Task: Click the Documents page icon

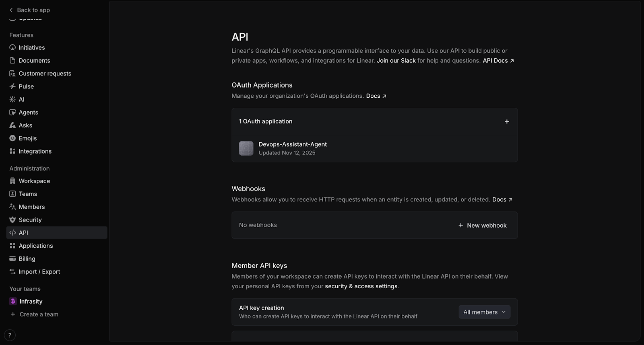Action: [x=12, y=60]
